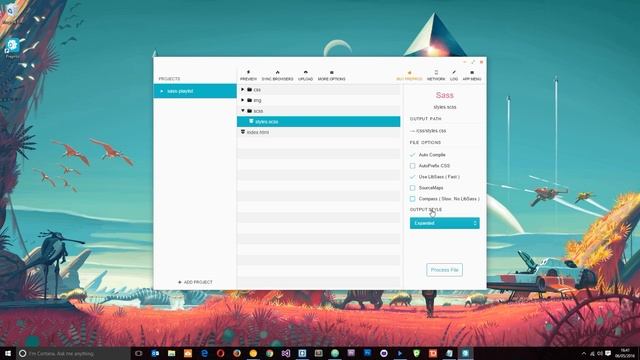This screenshot has height=360, width=640.
Task: Enable the SourceMaps checkbox
Action: (x=412, y=188)
